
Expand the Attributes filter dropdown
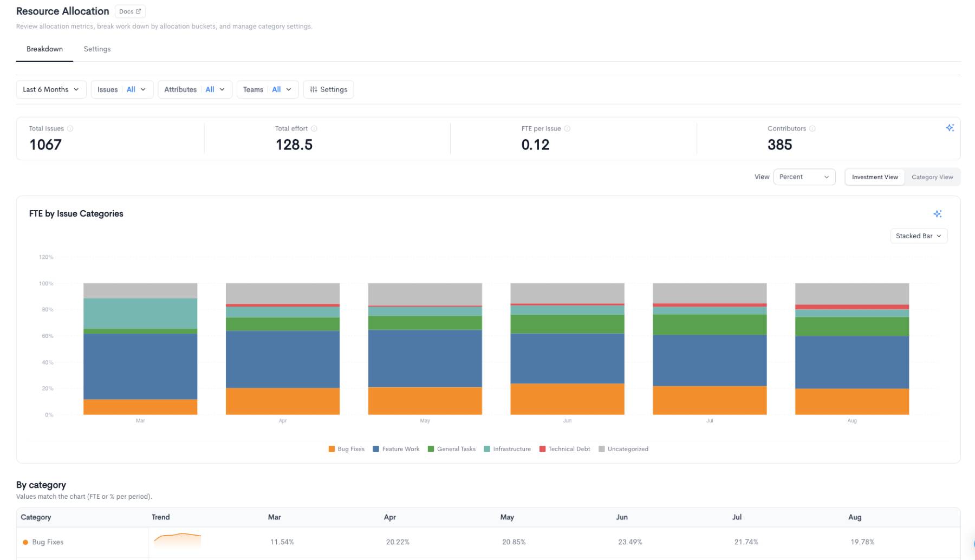tap(194, 89)
